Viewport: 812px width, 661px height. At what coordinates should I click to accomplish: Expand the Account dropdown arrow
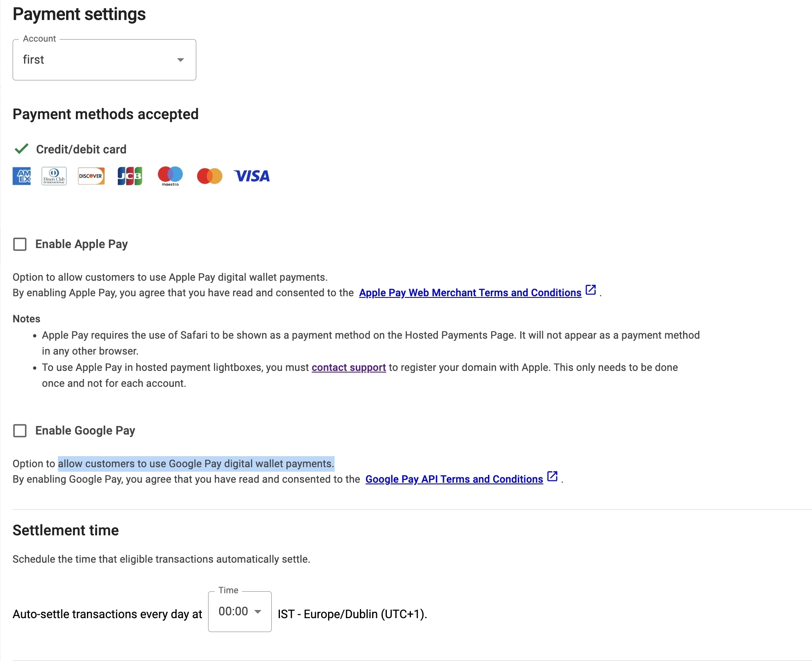[x=180, y=60]
